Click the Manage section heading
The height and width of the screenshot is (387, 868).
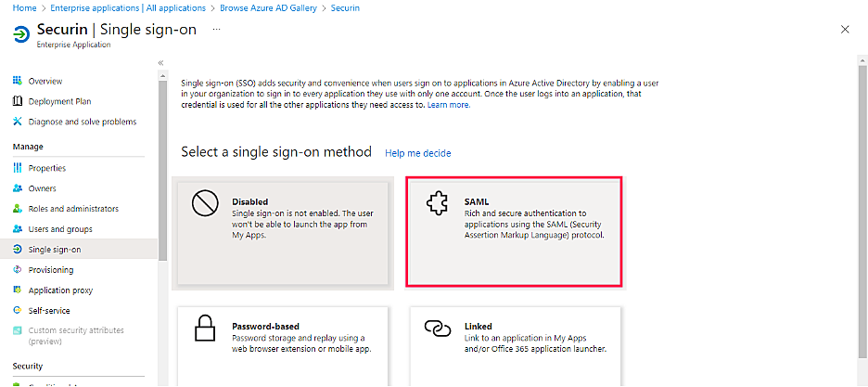(28, 146)
